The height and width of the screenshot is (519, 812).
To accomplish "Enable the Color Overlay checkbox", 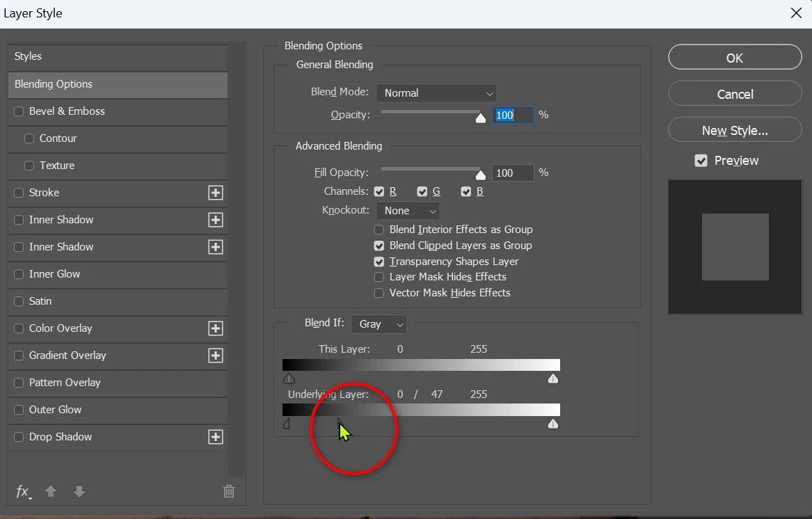I will pyautogui.click(x=19, y=328).
